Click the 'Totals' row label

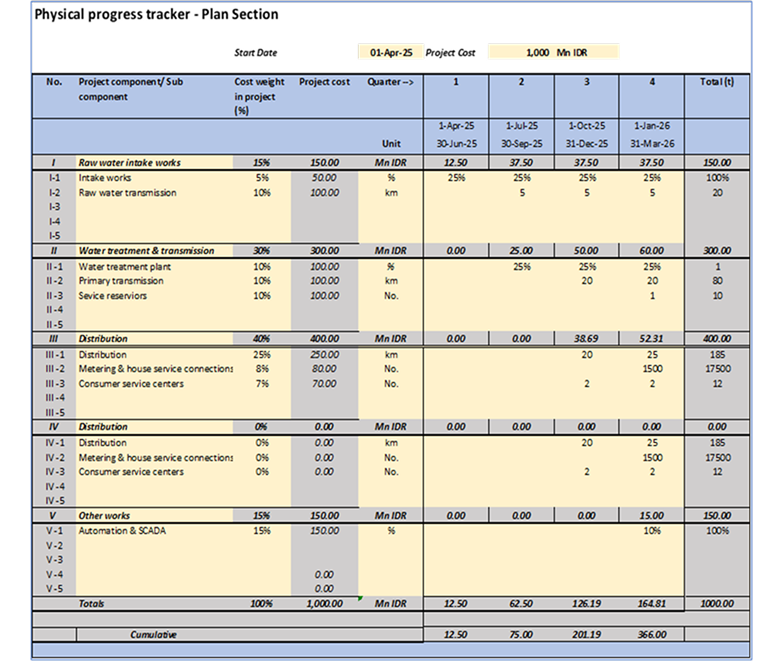click(92, 604)
